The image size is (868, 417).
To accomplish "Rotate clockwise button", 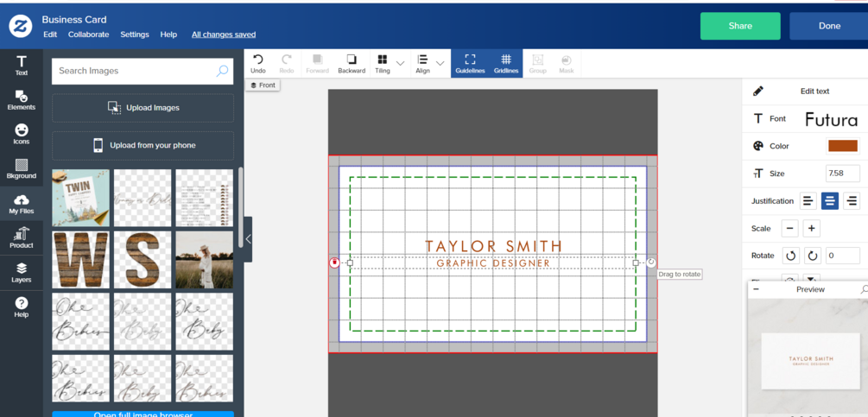I will pyautogui.click(x=813, y=256).
